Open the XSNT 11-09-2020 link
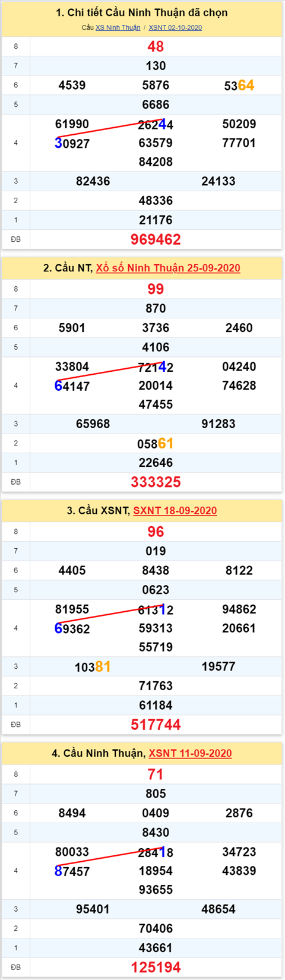The image size is (285, 980). point(190,753)
